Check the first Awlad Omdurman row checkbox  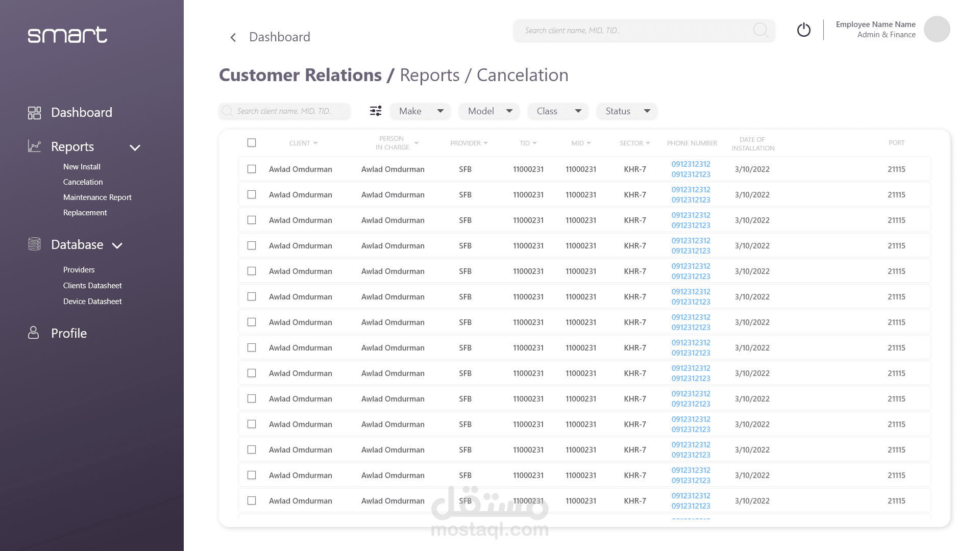click(x=252, y=169)
